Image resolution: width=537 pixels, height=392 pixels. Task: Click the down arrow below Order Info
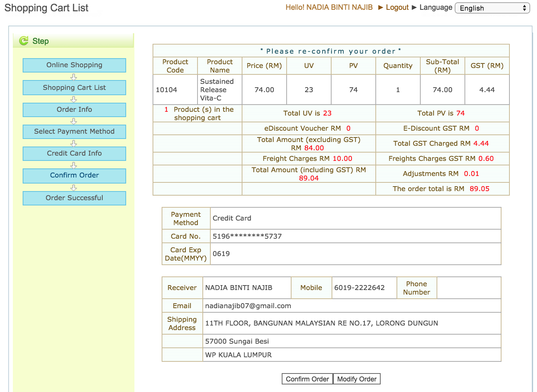coord(74,121)
